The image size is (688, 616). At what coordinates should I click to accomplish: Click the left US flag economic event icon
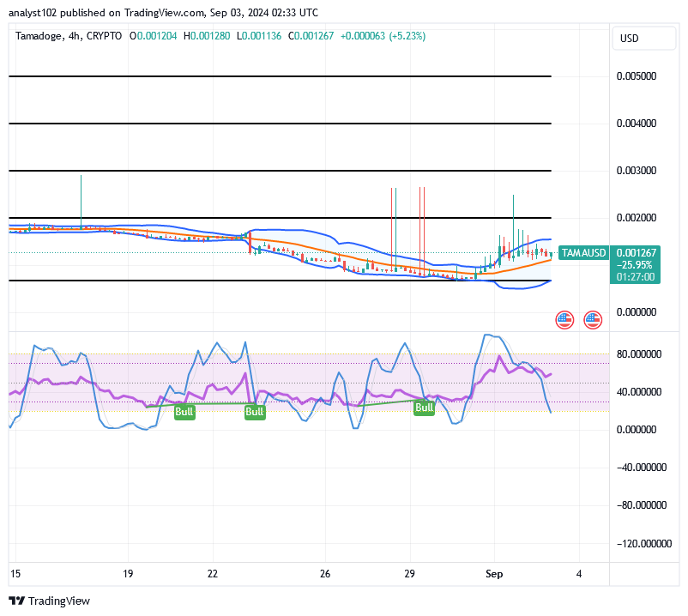coord(564,319)
